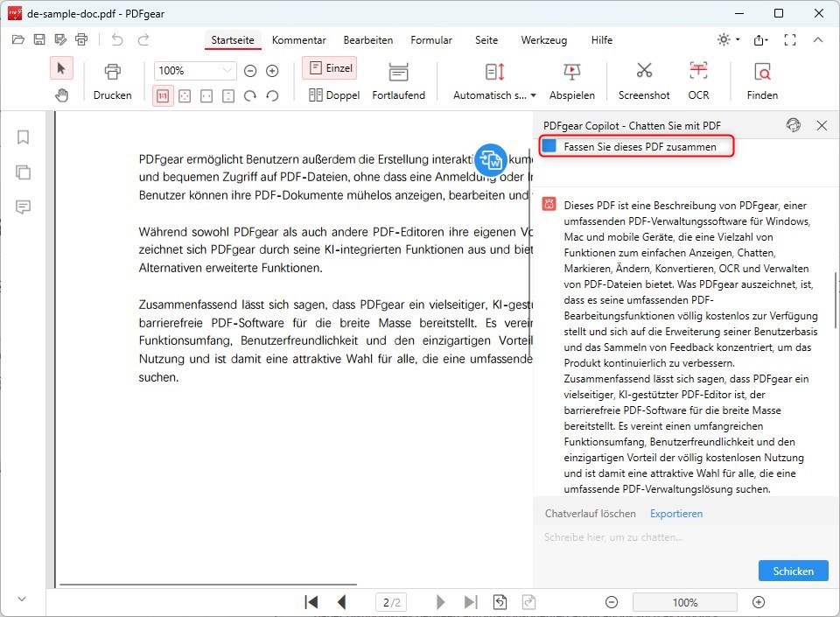Click the Exportieren link

[x=676, y=513]
